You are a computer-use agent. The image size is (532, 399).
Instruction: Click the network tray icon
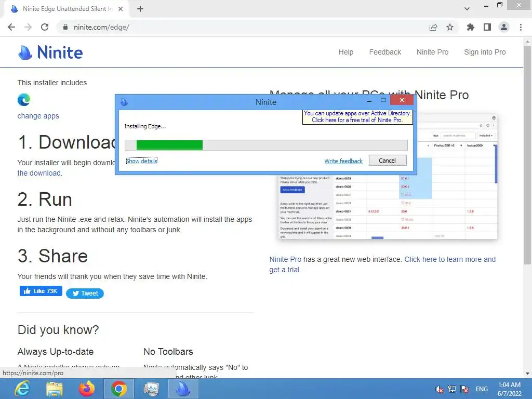pyautogui.click(x=451, y=389)
